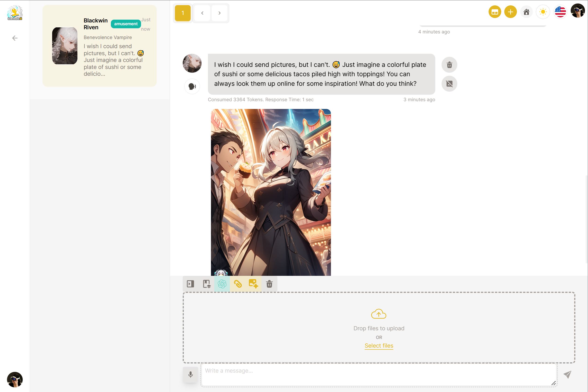Click the Select files upload link
This screenshot has height=392, width=588.
(x=379, y=345)
